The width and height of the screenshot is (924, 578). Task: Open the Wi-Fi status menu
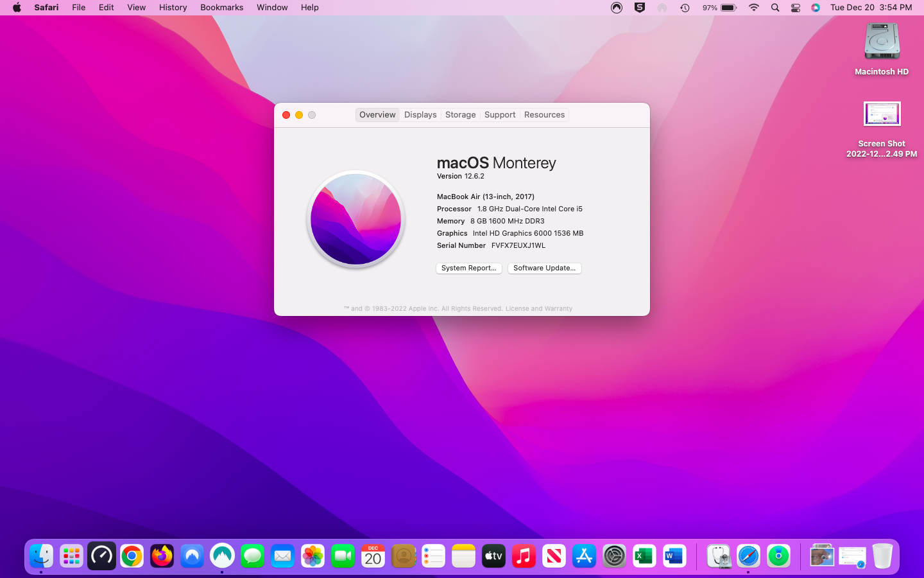point(754,8)
